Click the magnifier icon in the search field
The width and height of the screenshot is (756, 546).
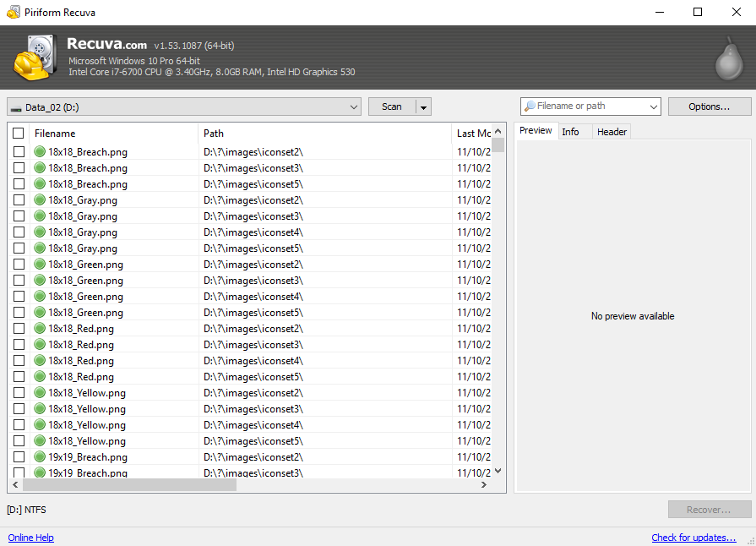point(530,106)
